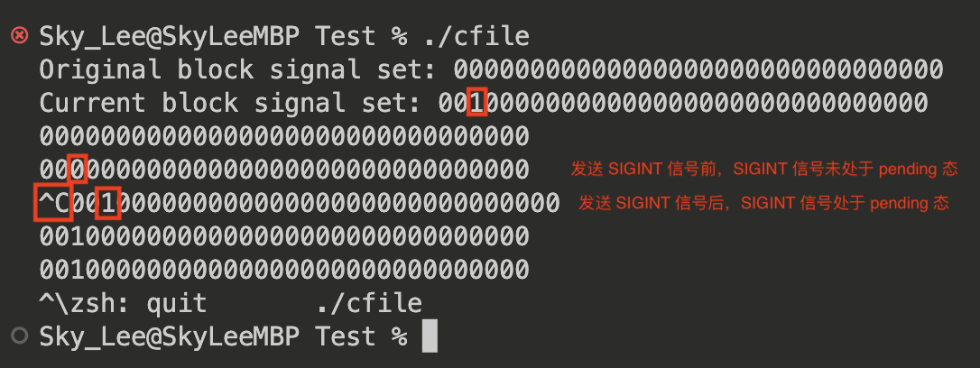Click the 0010000 output line just above the quit message

[283, 270]
